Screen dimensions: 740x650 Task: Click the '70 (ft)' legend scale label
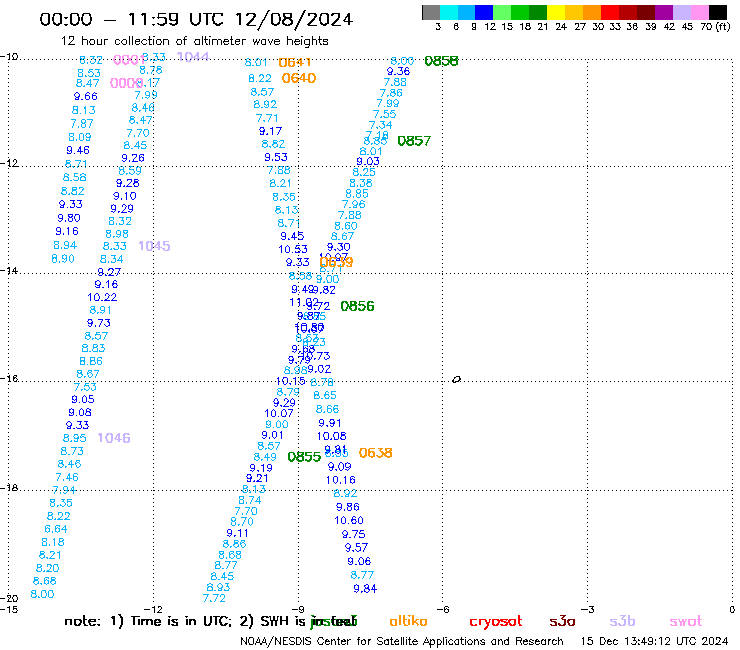pos(715,27)
